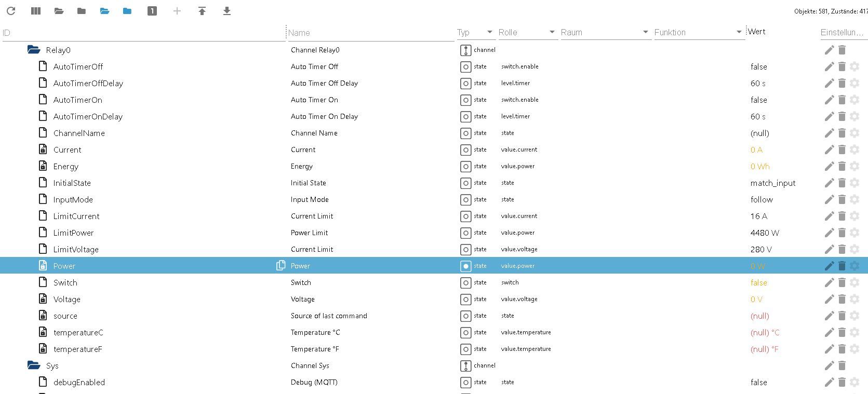Open custom settings gear for Power
This screenshot has width=868, height=394.
855,266
